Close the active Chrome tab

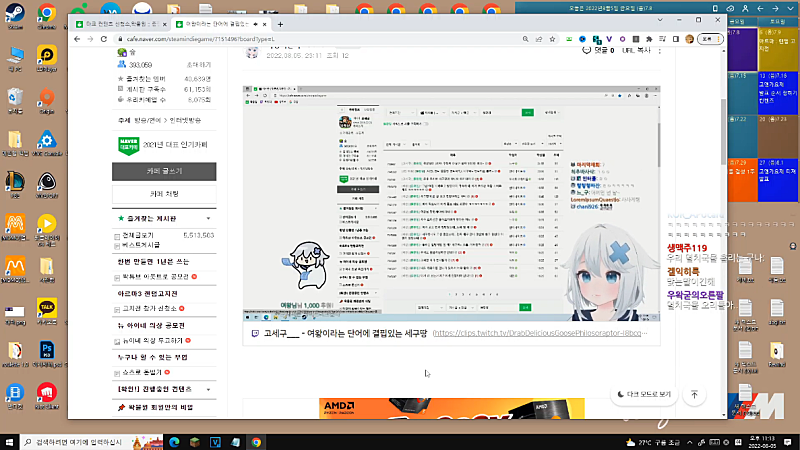pos(264,24)
